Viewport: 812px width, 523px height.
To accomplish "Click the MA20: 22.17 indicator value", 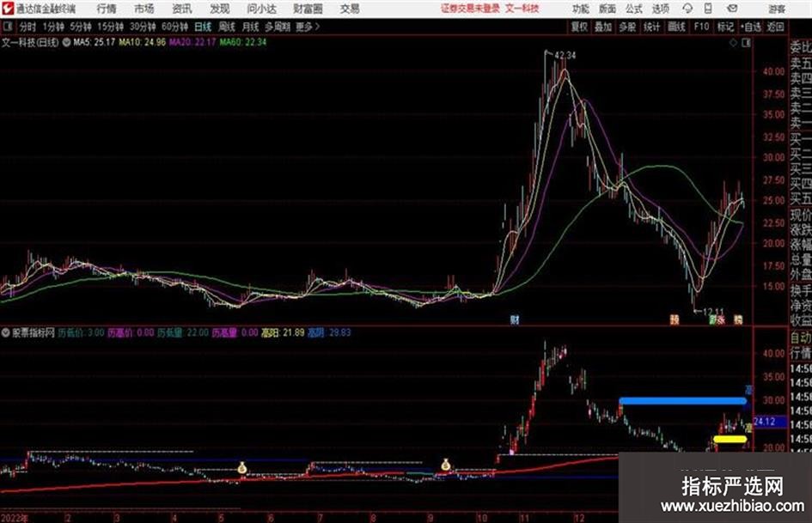I will [x=192, y=42].
